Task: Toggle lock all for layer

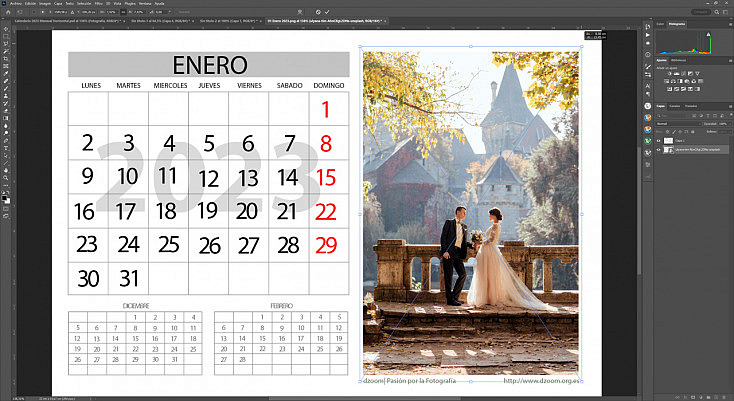Action: point(692,131)
